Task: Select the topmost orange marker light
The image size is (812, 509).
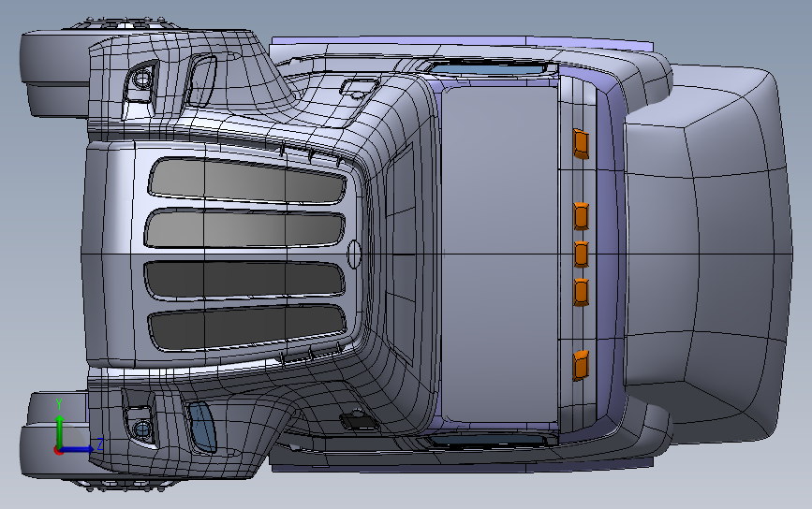Action: (x=581, y=143)
